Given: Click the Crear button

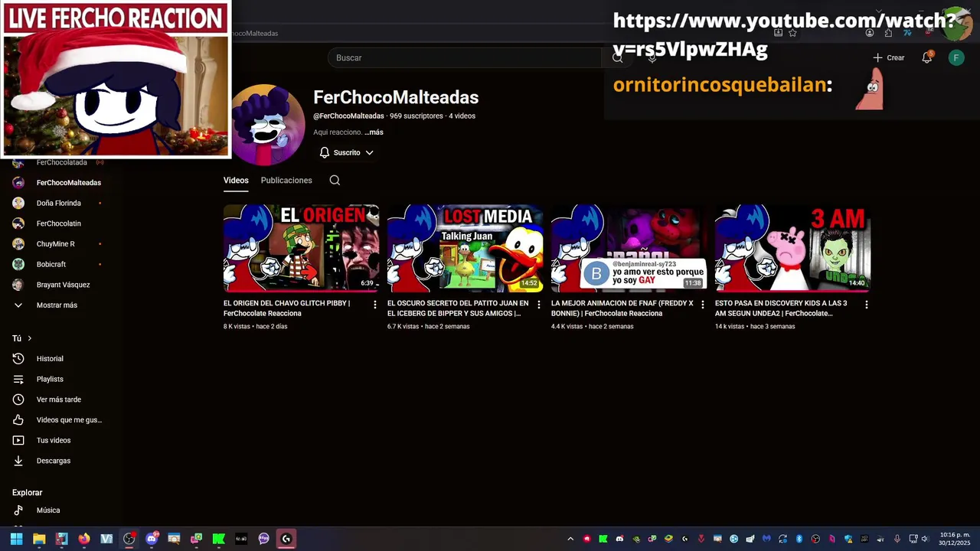Looking at the screenshot, I should point(889,57).
